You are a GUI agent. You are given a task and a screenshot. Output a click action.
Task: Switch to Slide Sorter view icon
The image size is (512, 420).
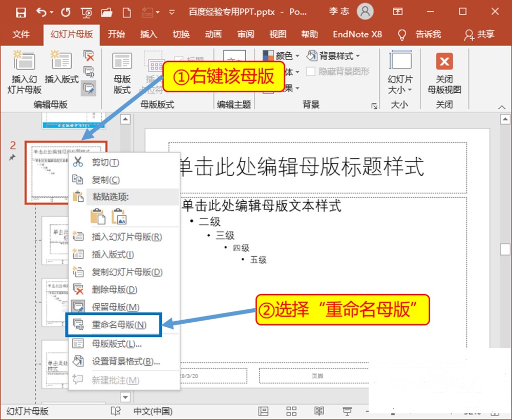tap(291, 411)
